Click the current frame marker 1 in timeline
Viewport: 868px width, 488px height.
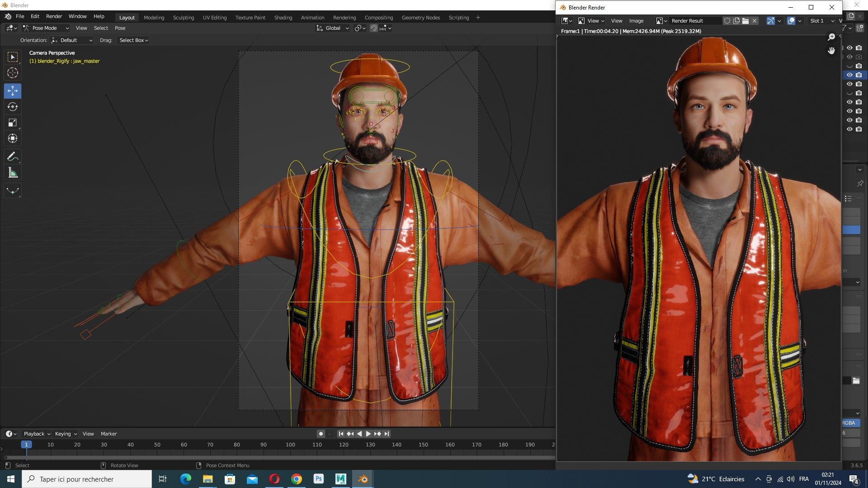pos(26,445)
